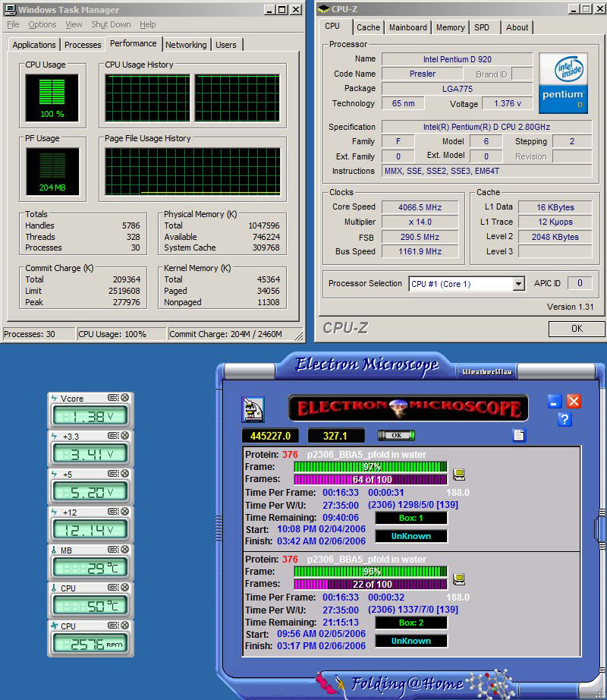Select the Performance tab in Task Manager
The width and height of the screenshot is (607, 700).
[x=133, y=43]
